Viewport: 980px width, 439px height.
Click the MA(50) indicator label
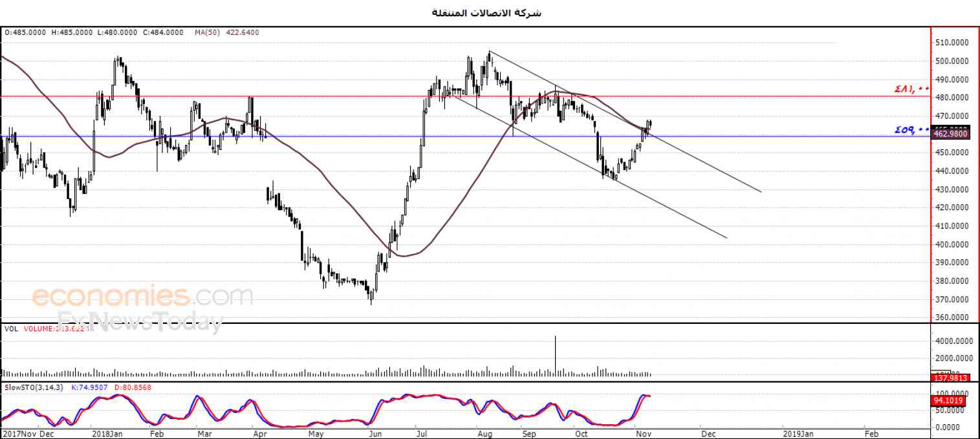[208, 32]
